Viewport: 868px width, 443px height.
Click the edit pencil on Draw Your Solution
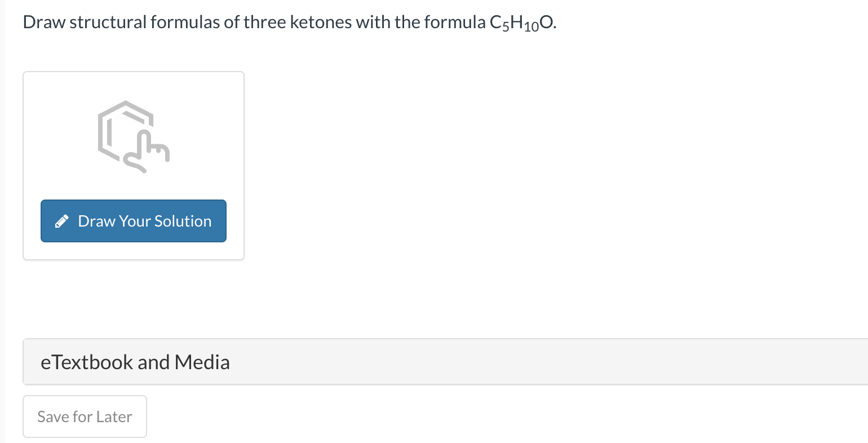pos(62,221)
